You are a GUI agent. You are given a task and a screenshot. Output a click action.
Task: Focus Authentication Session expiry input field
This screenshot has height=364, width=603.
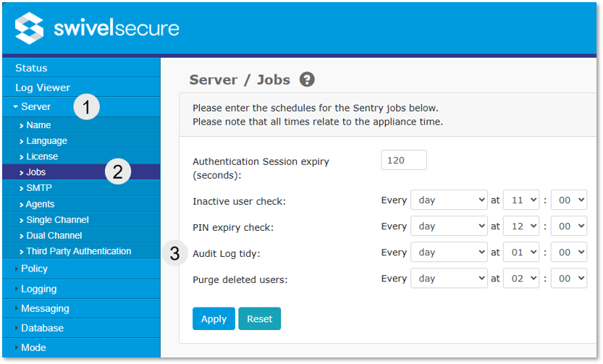click(x=403, y=160)
